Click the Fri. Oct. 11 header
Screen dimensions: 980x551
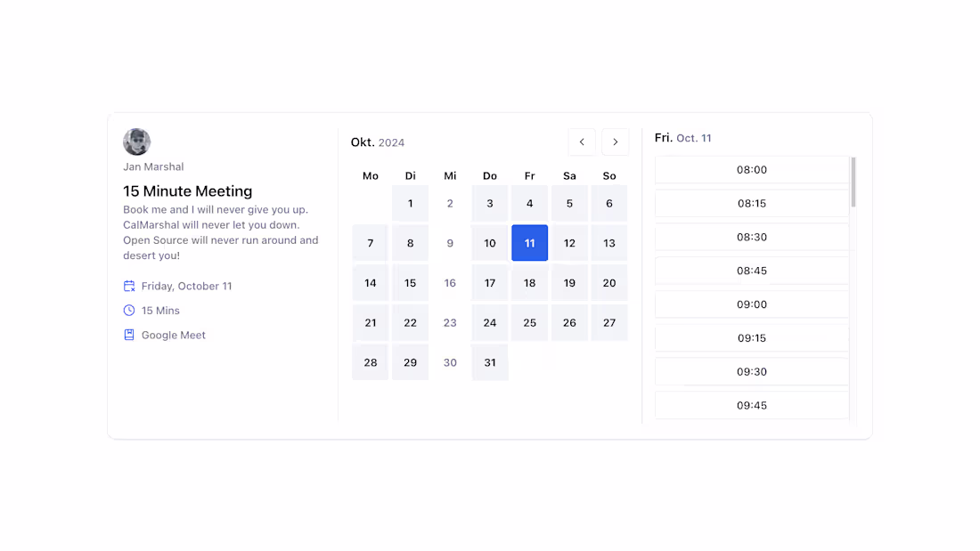pyautogui.click(x=683, y=138)
